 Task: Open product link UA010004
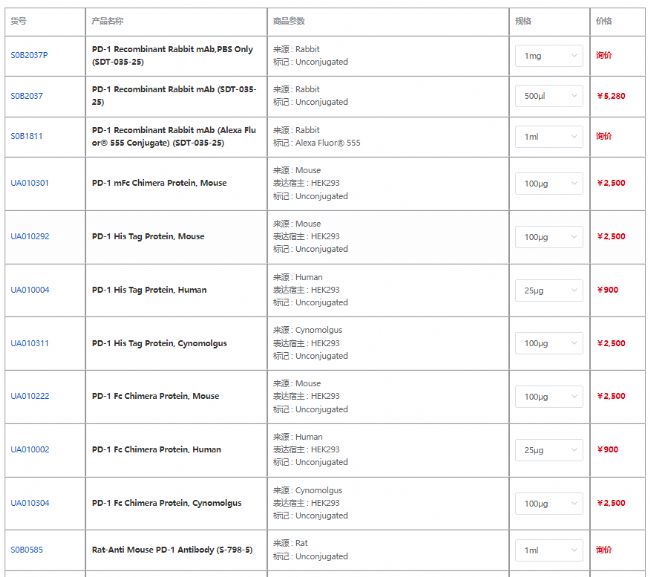pos(30,290)
